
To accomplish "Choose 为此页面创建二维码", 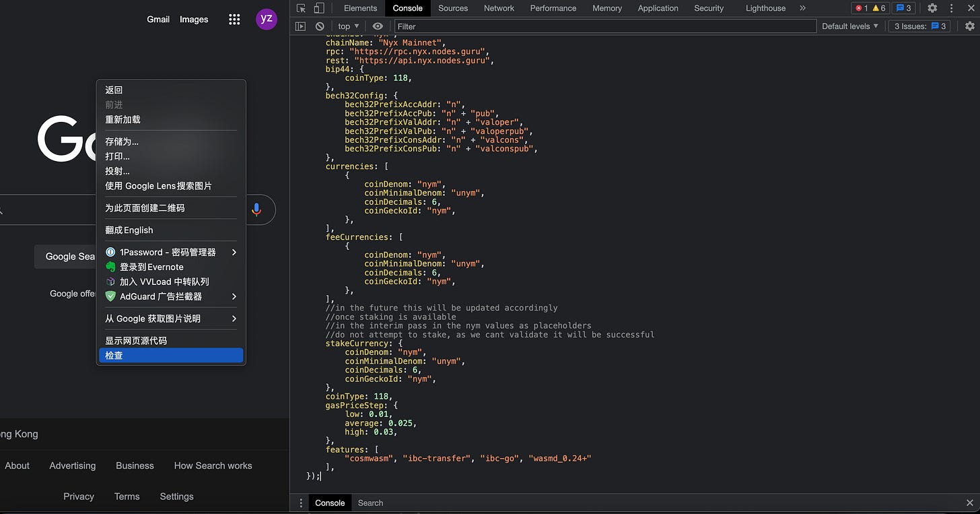I will (x=170, y=208).
